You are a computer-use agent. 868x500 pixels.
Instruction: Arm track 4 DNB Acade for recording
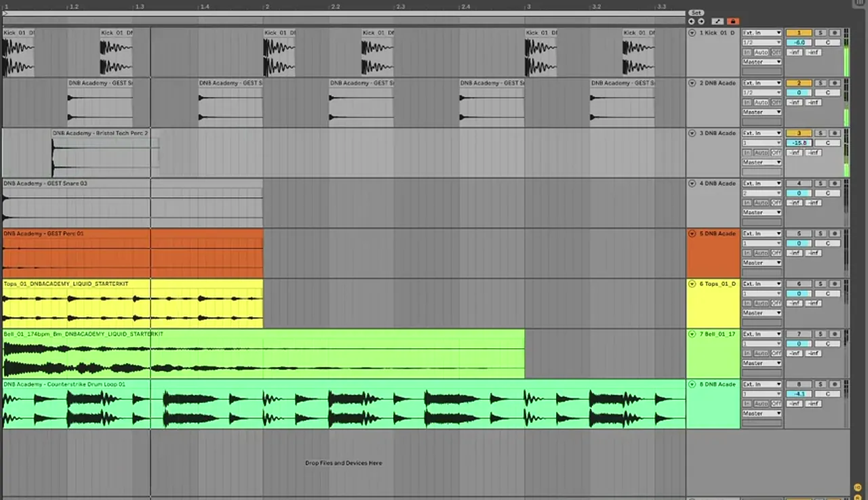coord(835,183)
